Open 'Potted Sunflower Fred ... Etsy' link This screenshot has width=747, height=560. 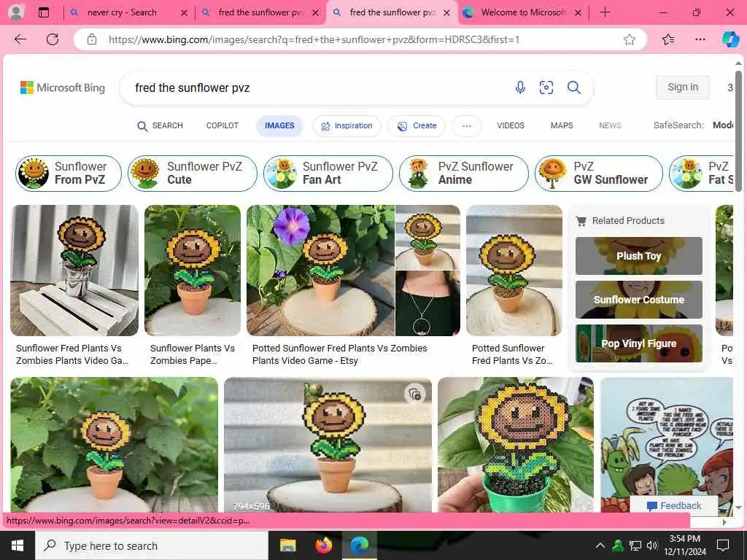pyautogui.click(x=340, y=354)
